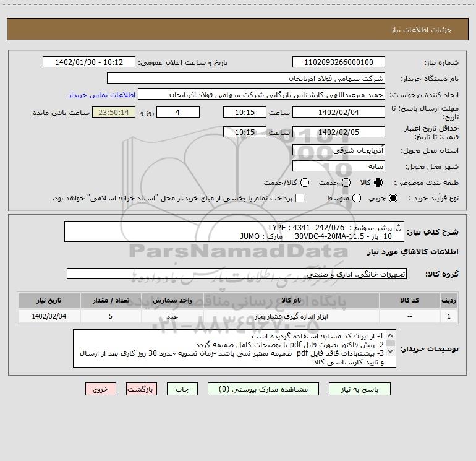Click the 'تاریخ نیاز' column header
Image resolution: width=476 pixels, height=461 pixels.
49,300
